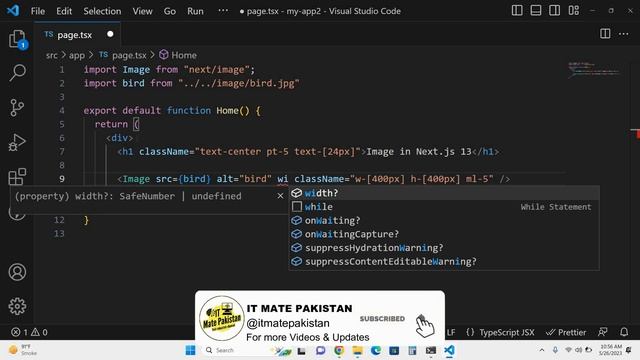
Task: Open Customize Layout icon
Action: coord(573,10)
